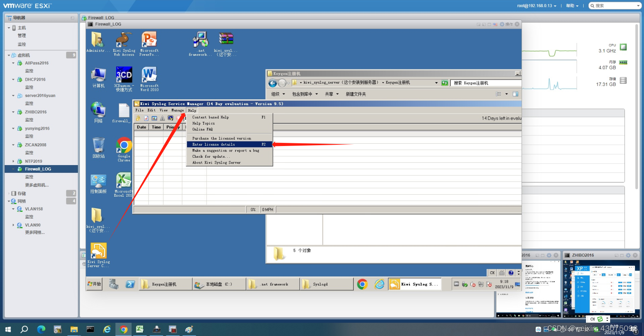Screen dimensions: 644x336
Task: Select the kiwi_sysl WinRAR archive desktop icon
Action: click(226, 44)
